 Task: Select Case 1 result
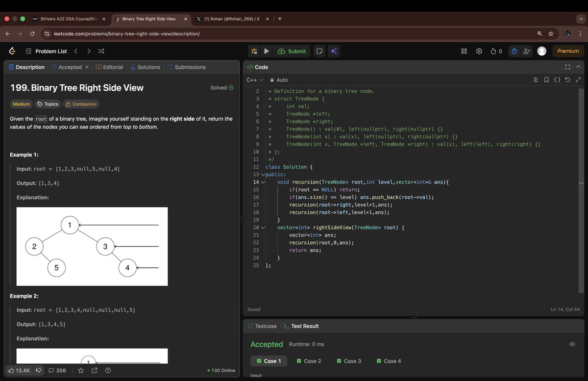tap(269, 361)
